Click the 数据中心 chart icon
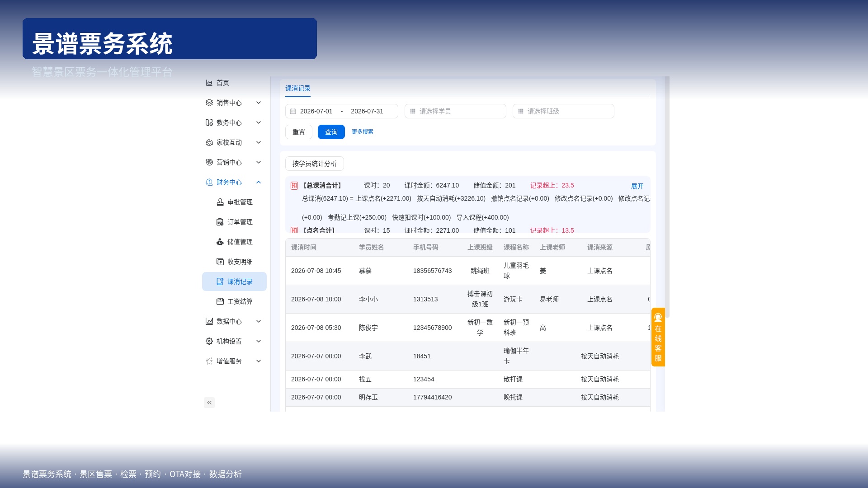The image size is (868, 488). click(x=209, y=321)
